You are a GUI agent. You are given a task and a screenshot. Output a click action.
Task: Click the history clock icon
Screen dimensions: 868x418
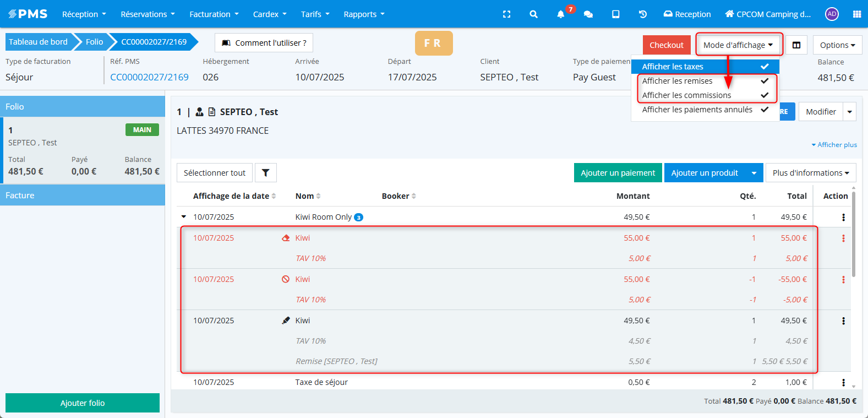click(x=642, y=14)
